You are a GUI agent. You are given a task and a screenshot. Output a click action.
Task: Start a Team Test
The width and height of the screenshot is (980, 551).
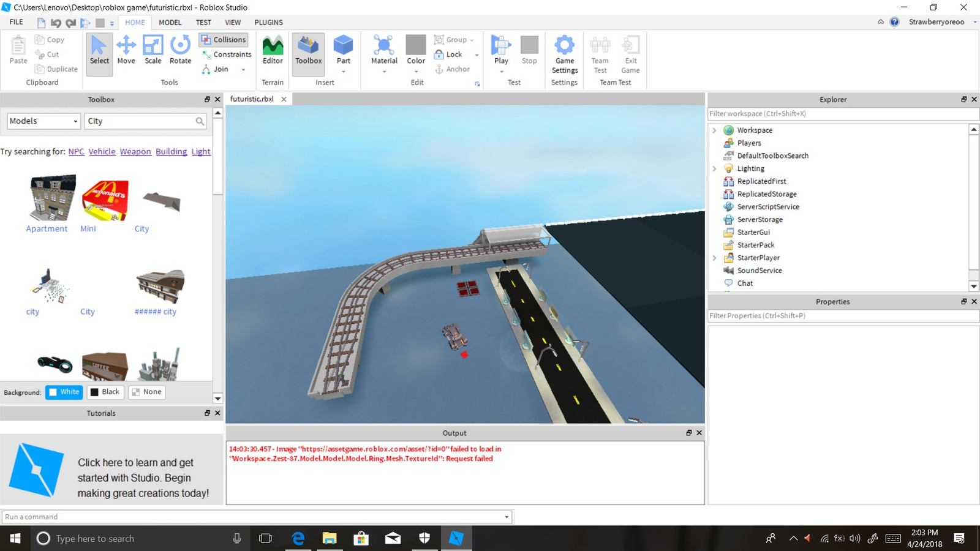click(600, 54)
